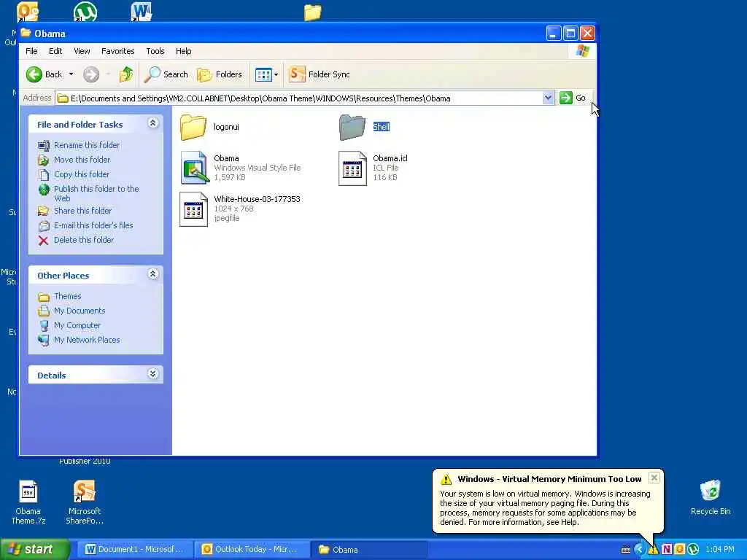This screenshot has height=560, width=747.
Task: Select the Word desktop shortcut icon
Action: [x=141, y=12]
